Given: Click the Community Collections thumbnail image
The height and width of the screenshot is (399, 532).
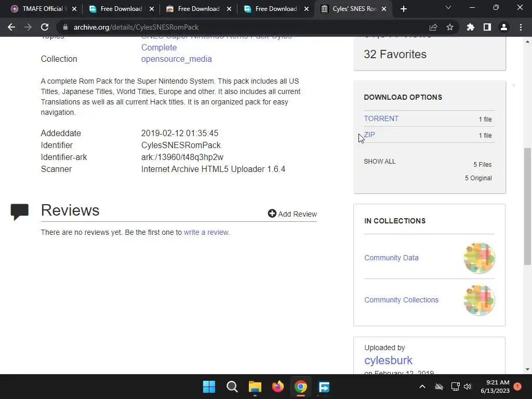Looking at the screenshot, I should 479,300.
